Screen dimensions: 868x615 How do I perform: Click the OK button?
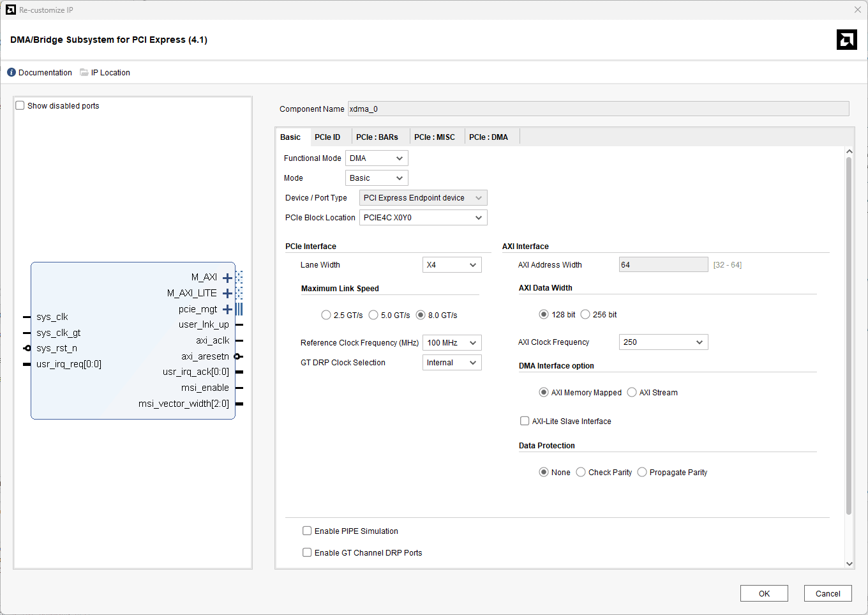click(764, 593)
